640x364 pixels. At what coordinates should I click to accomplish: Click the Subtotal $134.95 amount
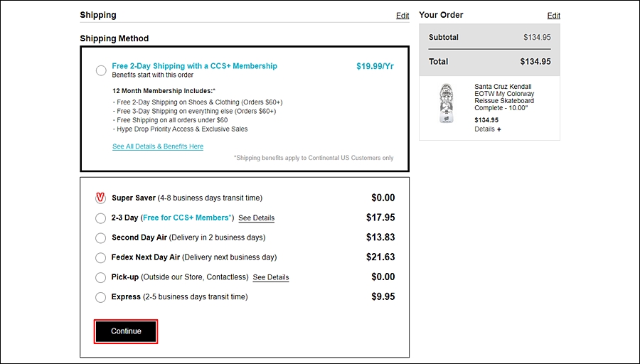coord(537,37)
